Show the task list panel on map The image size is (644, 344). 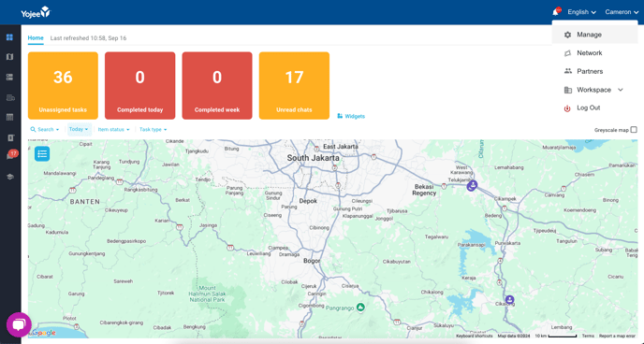click(x=42, y=153)
